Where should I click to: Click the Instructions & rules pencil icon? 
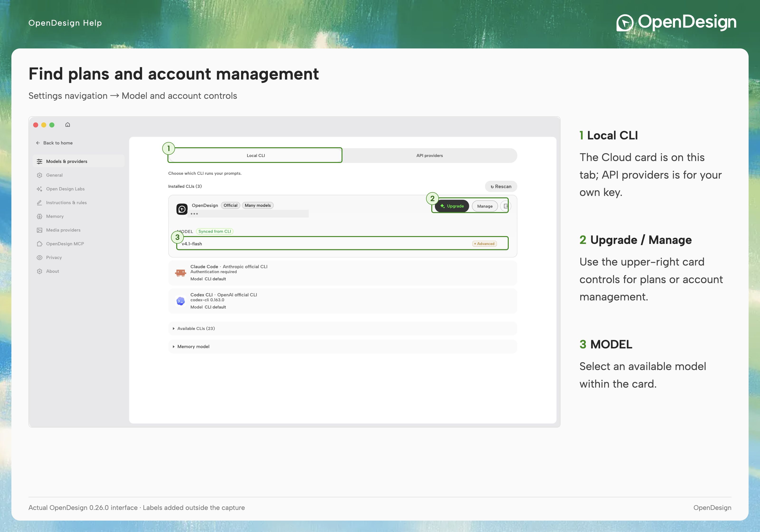click(39, 203)
